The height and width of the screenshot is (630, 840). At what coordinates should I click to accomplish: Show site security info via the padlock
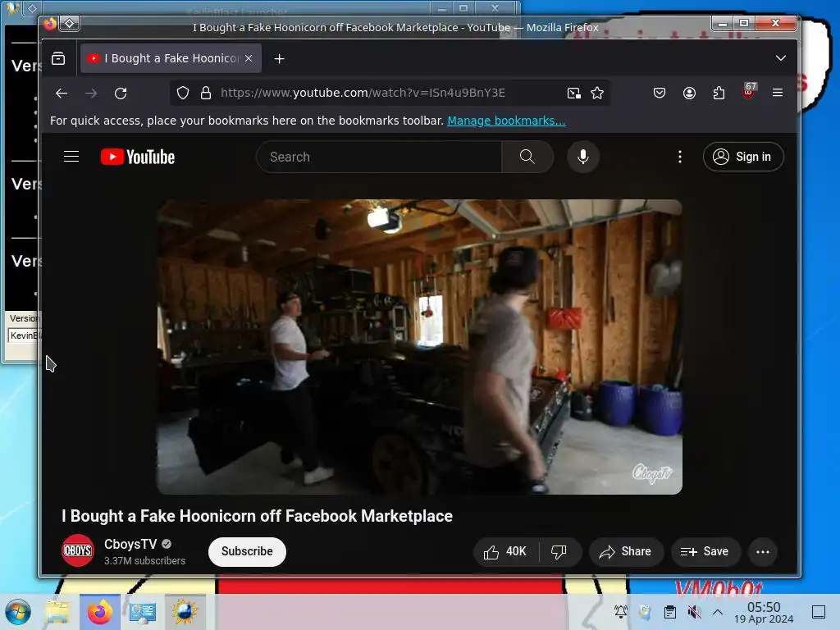coord(206,93)
